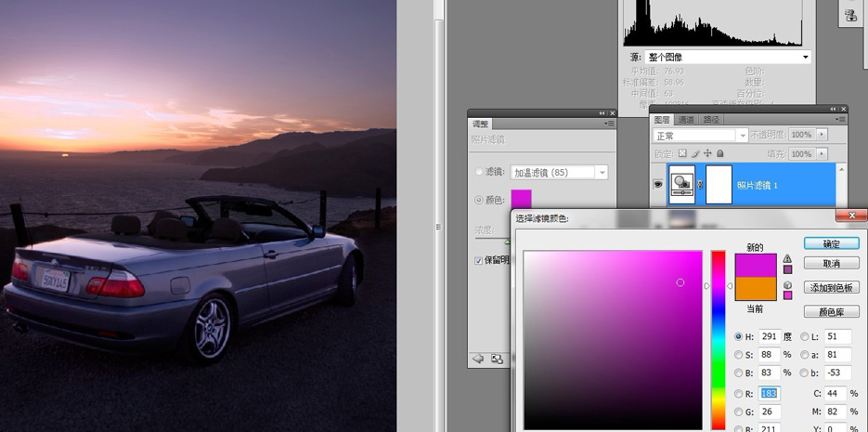Click the 取消 button
The width and height of the screenshot is (868, 432).
(x=832, y=264)
